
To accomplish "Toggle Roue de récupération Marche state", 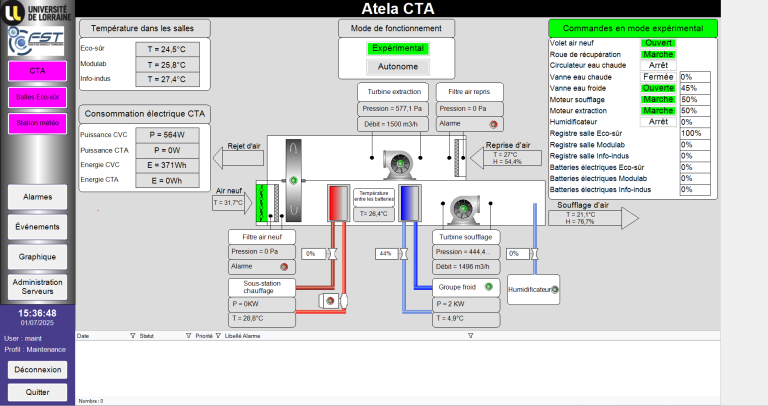I will [658, 54].
